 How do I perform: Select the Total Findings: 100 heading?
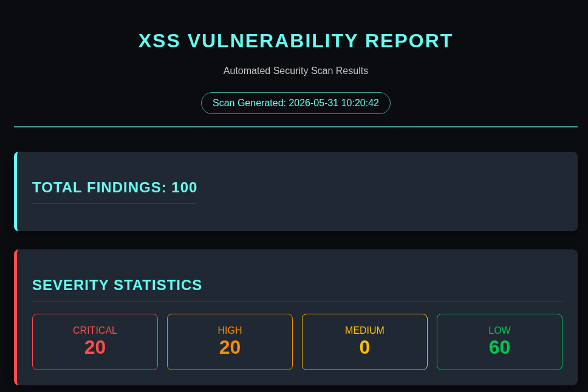point(114,188)
